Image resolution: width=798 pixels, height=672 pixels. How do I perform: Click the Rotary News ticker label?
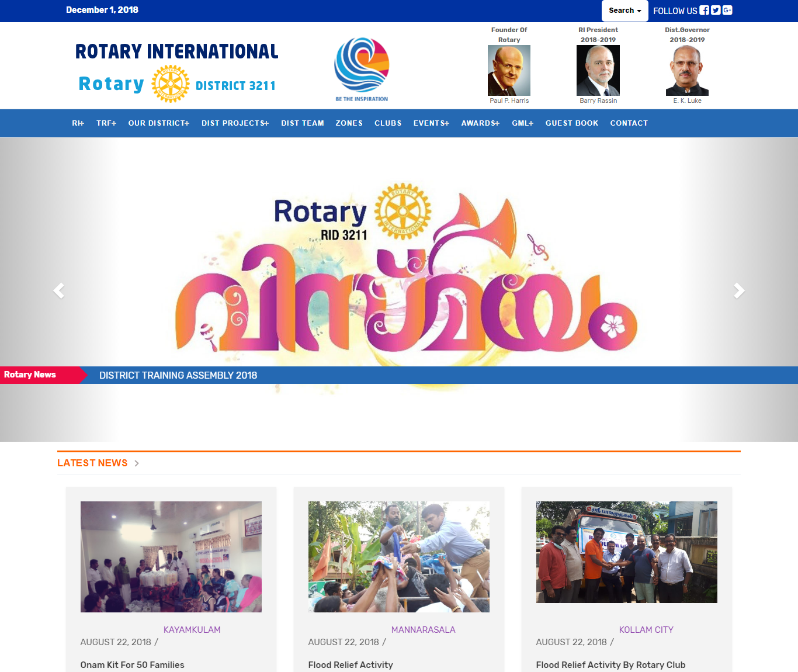click(30, 375)
